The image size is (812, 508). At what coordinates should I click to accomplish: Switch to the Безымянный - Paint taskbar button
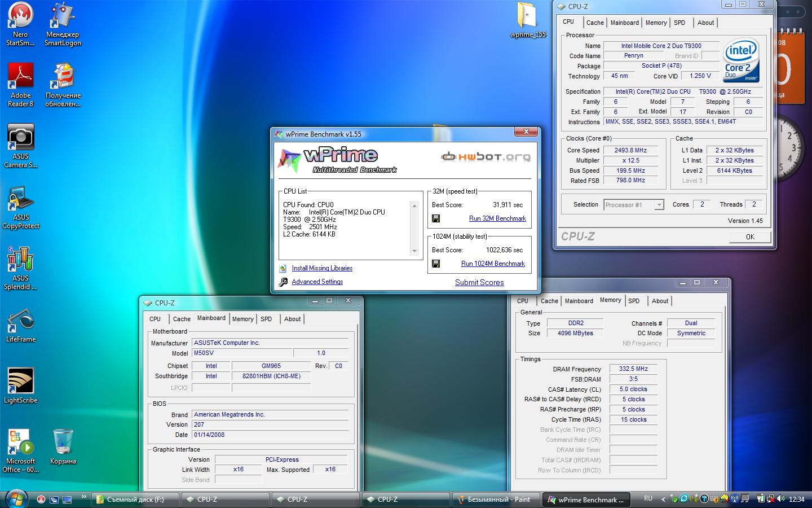(x=495, y=500)
